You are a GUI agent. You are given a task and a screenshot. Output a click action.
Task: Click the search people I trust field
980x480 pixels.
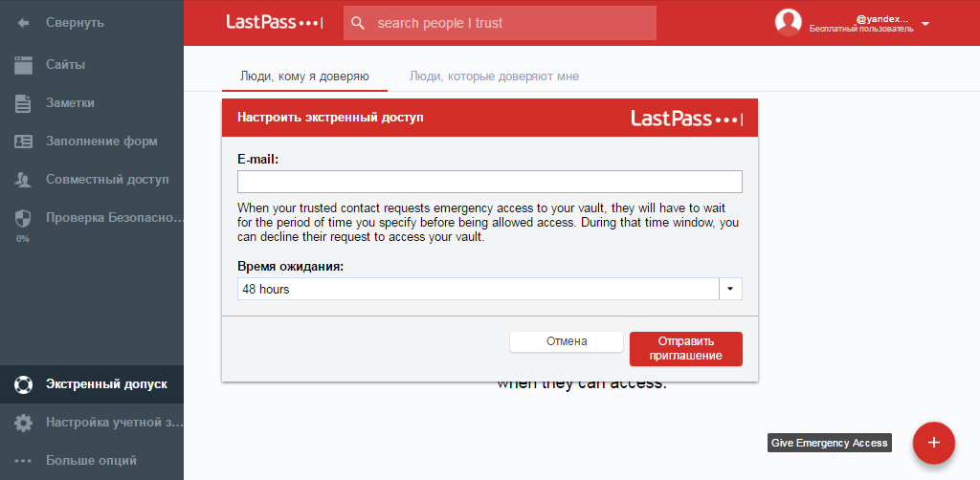[x=500, y=23]
